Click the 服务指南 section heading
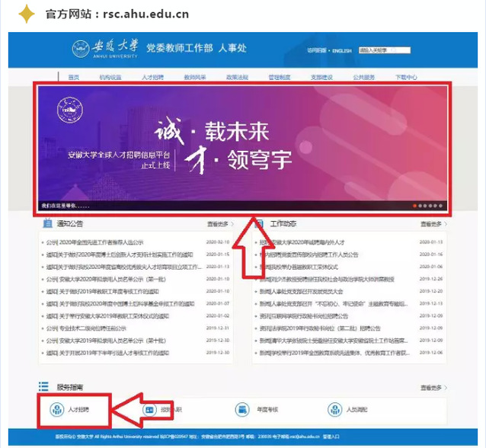 click(70, 387)
